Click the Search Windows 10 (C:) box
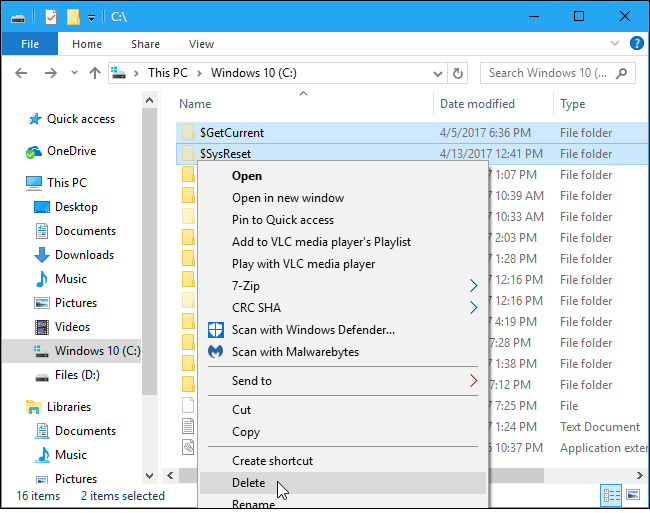Viewport: 650px width, 513px height. [x=550, y=73]
